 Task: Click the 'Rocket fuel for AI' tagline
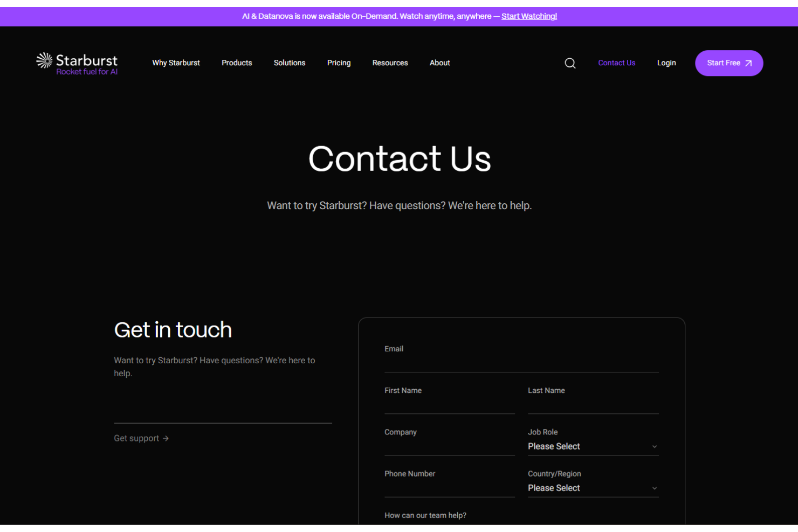(87, 72)
